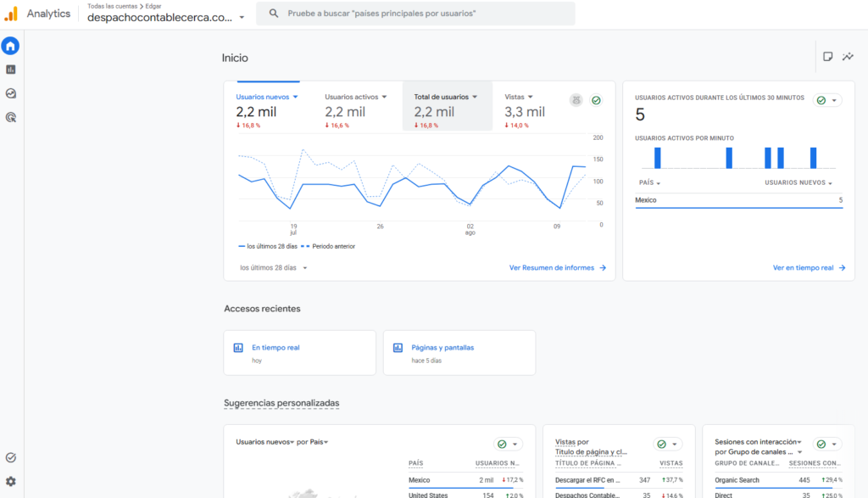The height and width of the screenshot is (498, 868).
Task: Select the Usuarios activos metric tab
Action: pyautogui.click(x=358, y=106)
